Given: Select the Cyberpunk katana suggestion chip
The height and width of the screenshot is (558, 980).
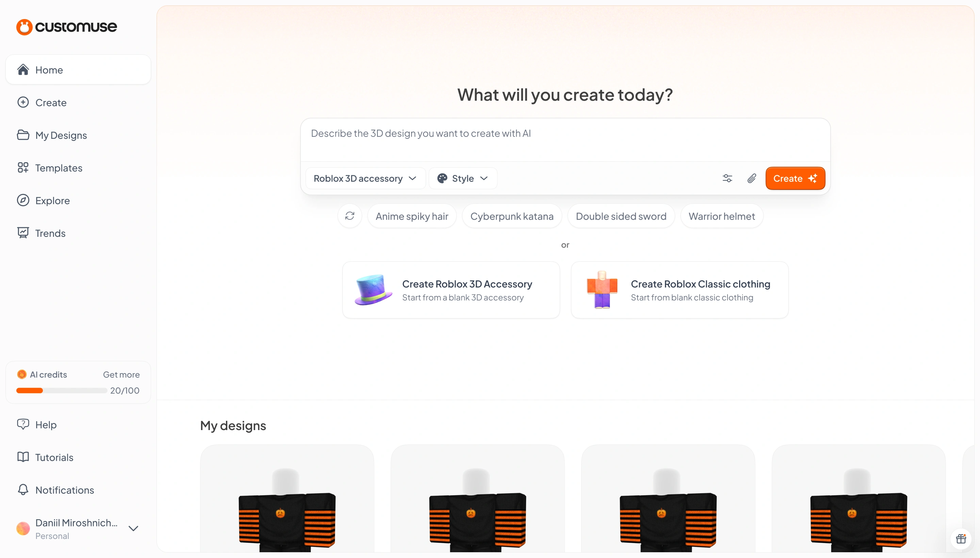Looking at the screenshot, I should 512,216.
